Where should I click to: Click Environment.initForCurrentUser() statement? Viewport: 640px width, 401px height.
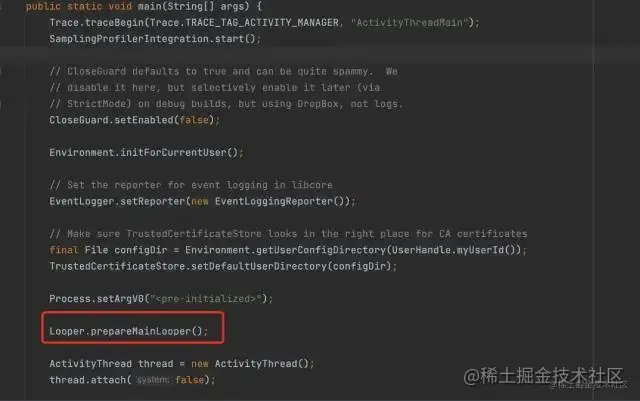pyautogui.click(x=146, y=153)
